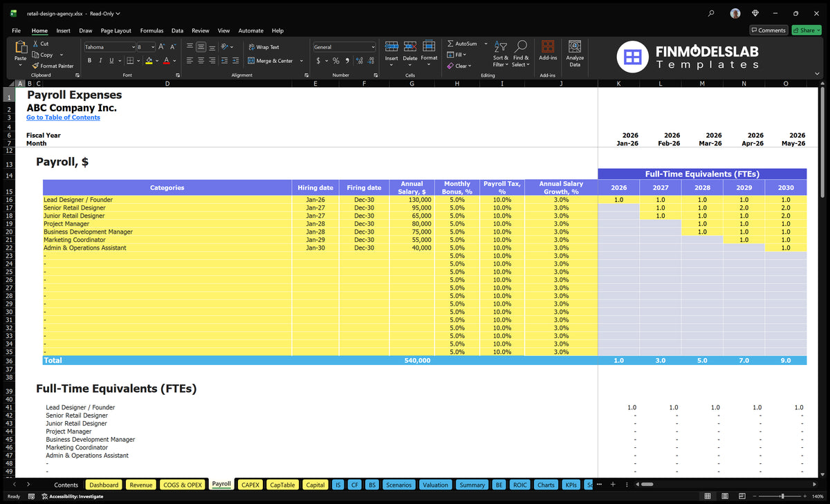Screen dimensions: 830x504
Task: Apply comma style number format
Action: click(x=348, y=61)
